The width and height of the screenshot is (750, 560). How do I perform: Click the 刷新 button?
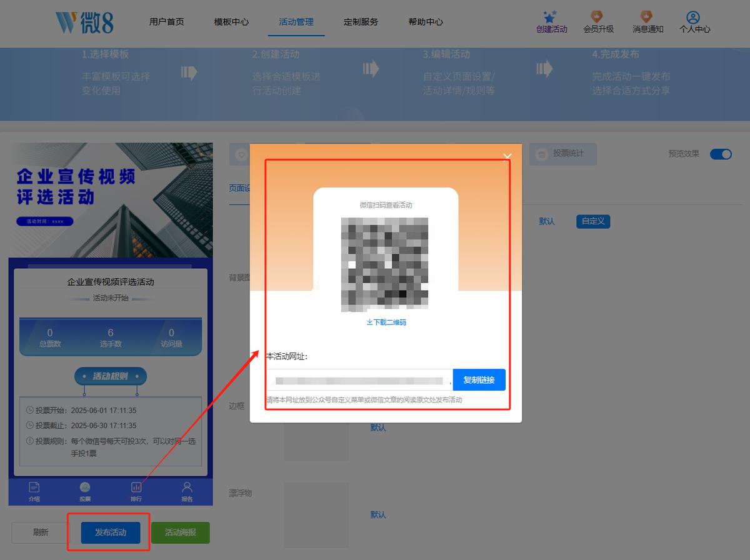[x=41, y=532]
